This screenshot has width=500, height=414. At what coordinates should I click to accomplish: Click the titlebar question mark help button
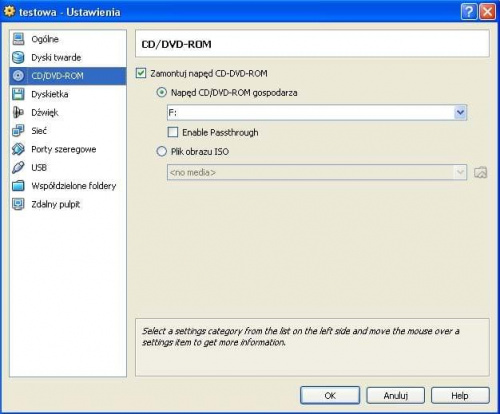coord(469,12)
